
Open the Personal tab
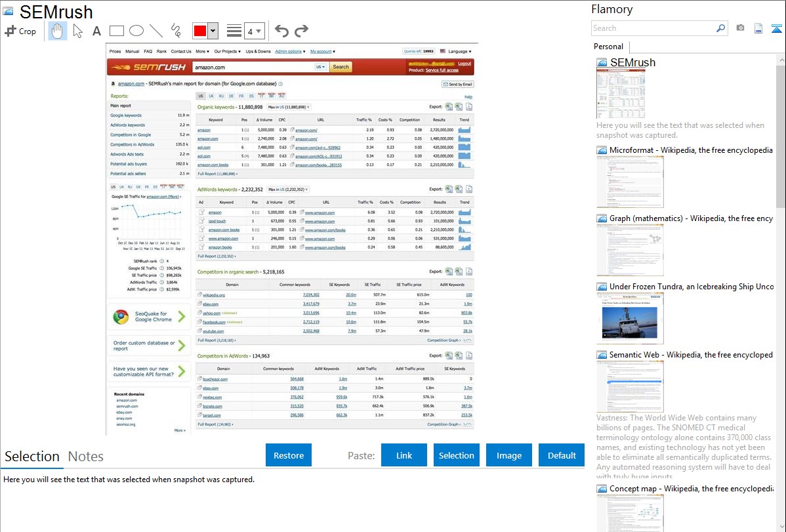click(x=609, y=47)
